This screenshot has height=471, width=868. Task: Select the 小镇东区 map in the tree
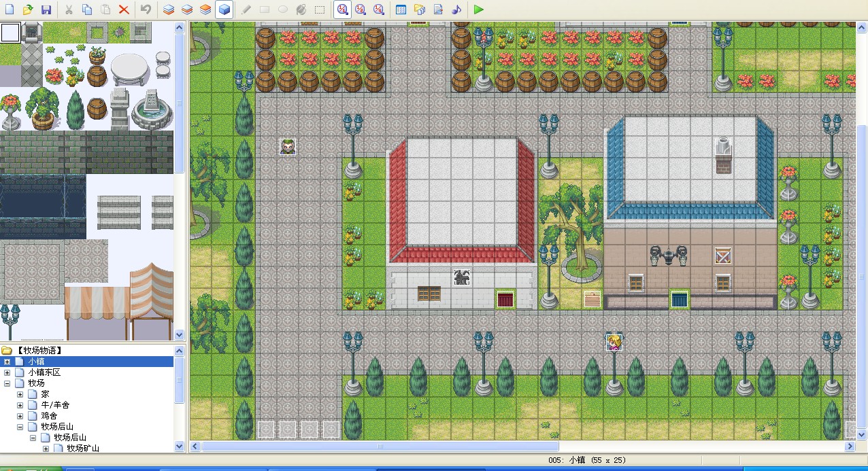pos(44,372)
